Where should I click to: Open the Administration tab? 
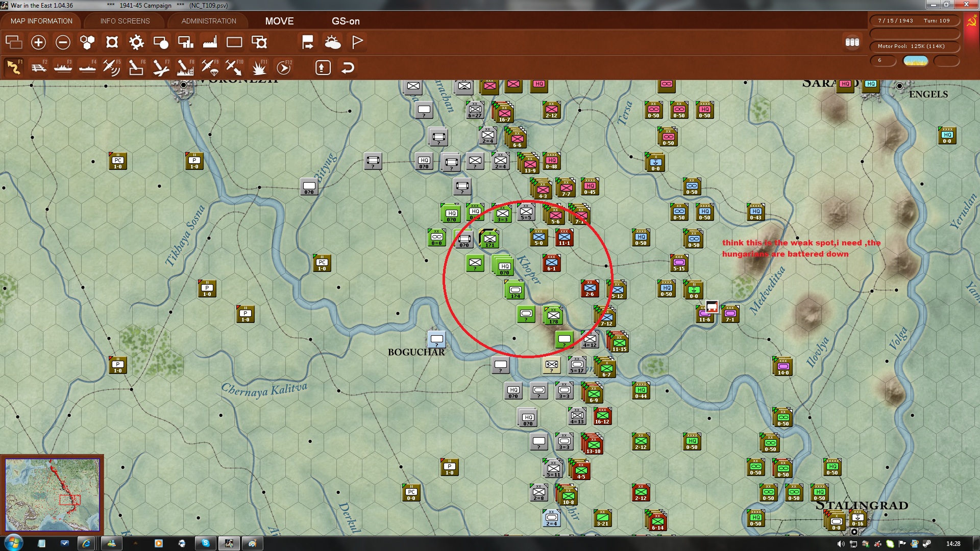click(x=209, y=21)
